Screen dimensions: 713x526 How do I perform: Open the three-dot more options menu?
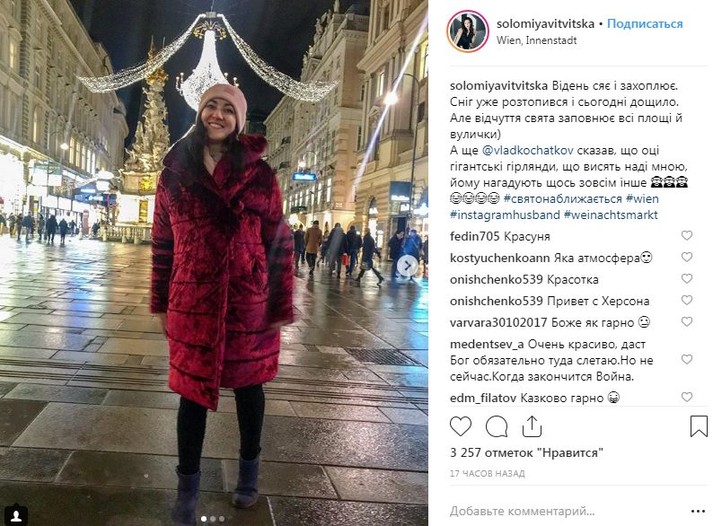(x=698, y=511)
